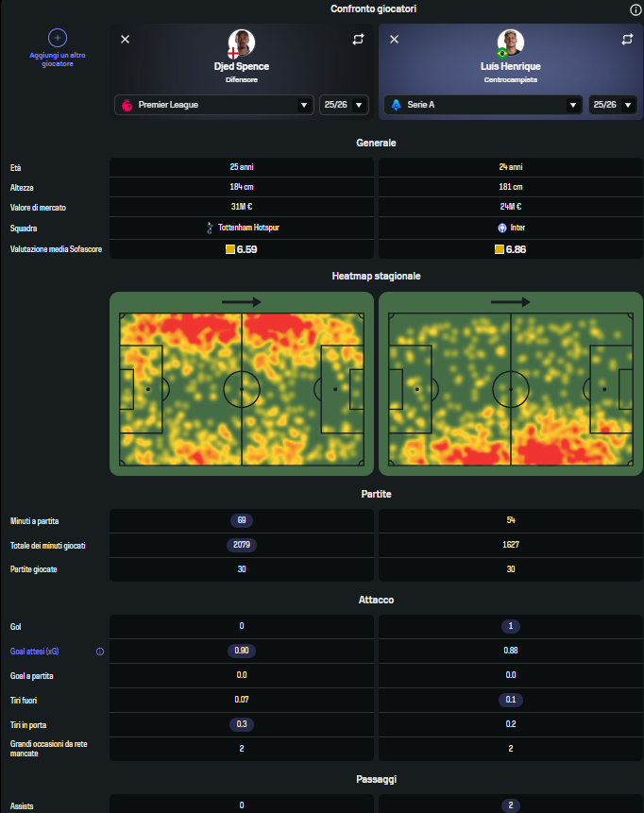
Task: Click the 31M € market value
Action: point(242,207)
